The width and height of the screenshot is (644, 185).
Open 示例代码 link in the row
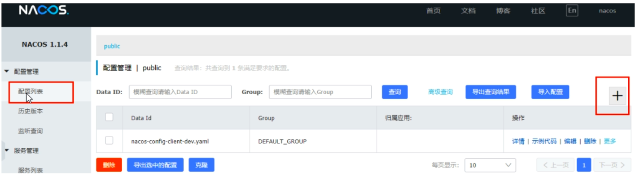tap(544, 141)
